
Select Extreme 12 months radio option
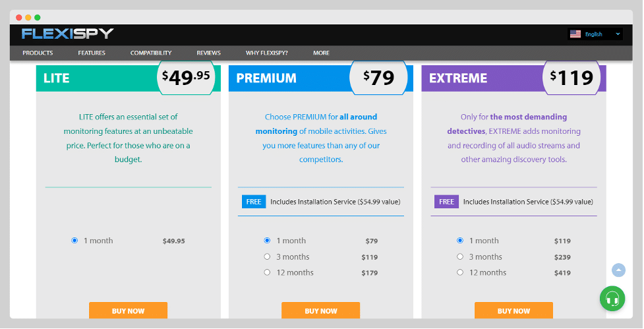pyautogui.click(x=459, y=272)
